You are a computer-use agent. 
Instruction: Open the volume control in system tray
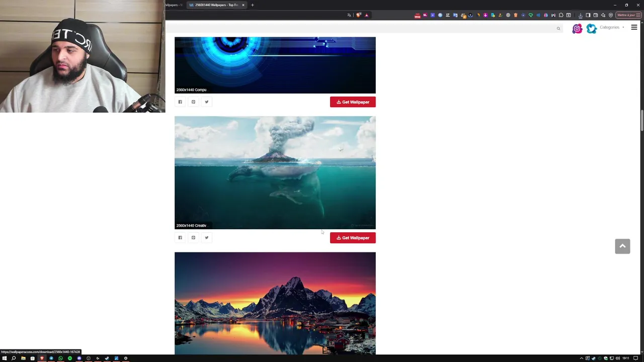618,358
